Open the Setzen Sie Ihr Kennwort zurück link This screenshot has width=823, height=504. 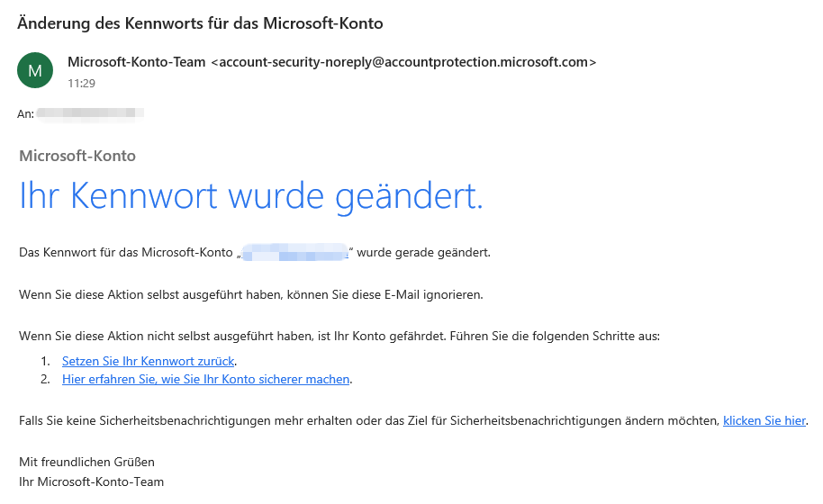148,361
